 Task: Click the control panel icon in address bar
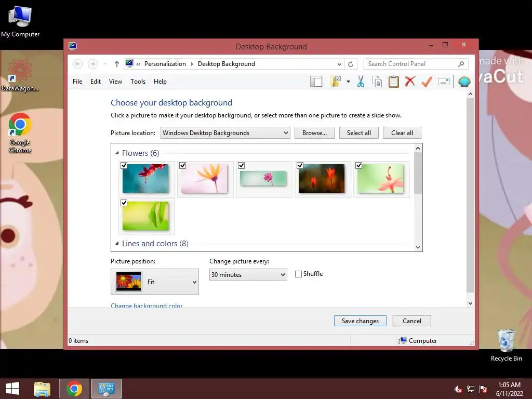click(129, 63)
